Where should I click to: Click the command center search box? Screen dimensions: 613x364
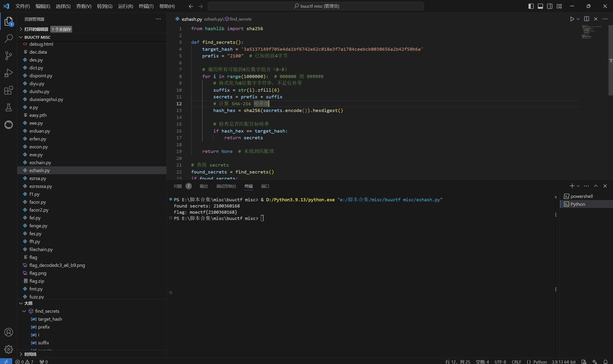pos(316,6)
